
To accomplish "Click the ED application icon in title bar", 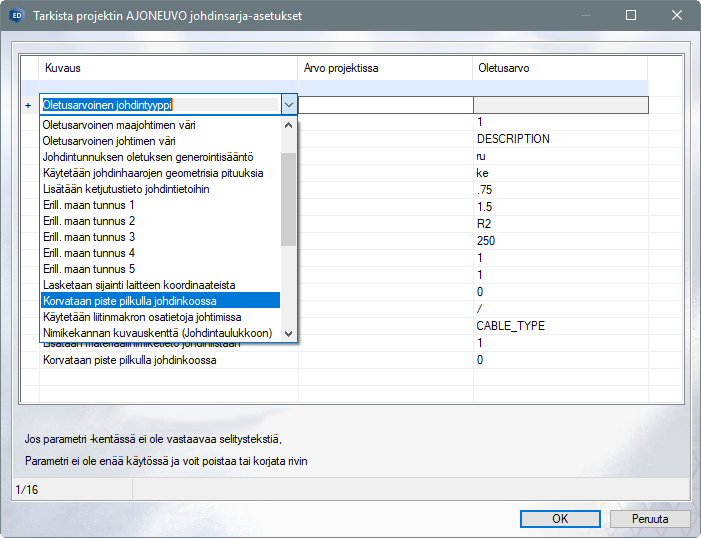I will [15, 16].
